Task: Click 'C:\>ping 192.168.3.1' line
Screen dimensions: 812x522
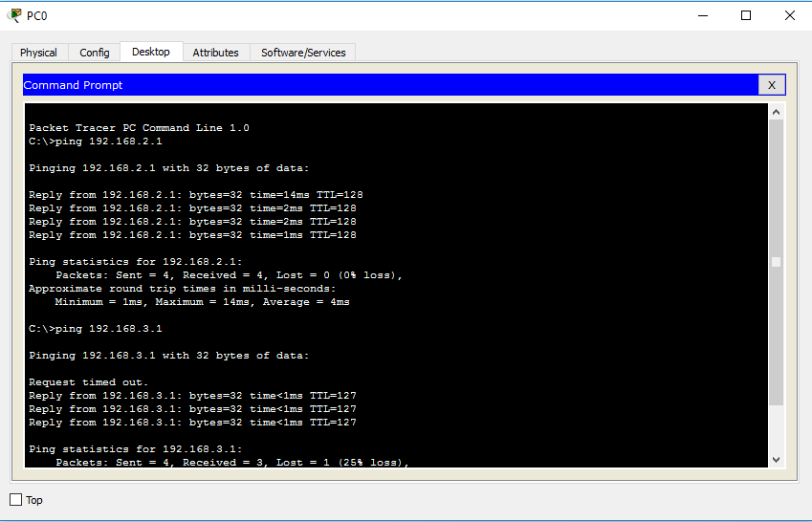Action: [96, 329]
